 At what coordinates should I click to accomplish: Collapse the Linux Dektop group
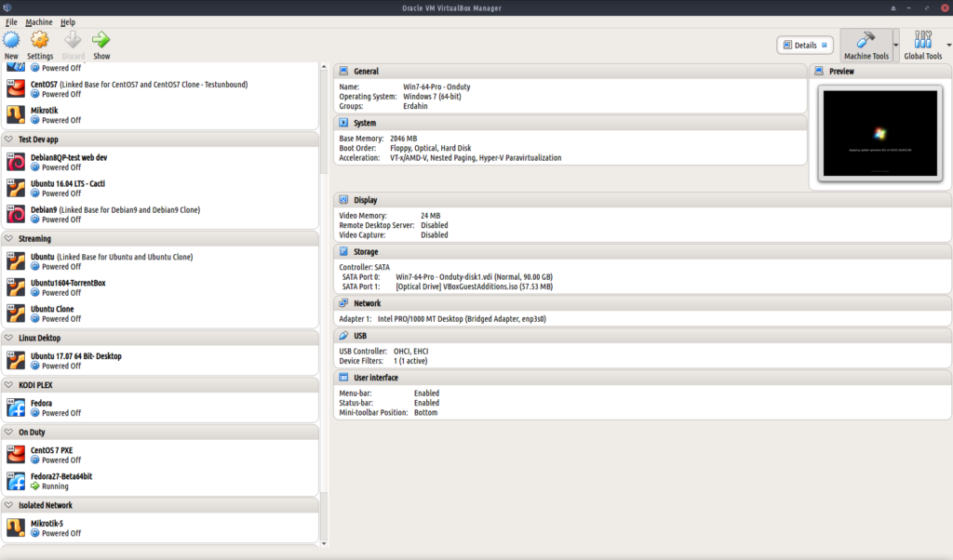click(8, 338)
